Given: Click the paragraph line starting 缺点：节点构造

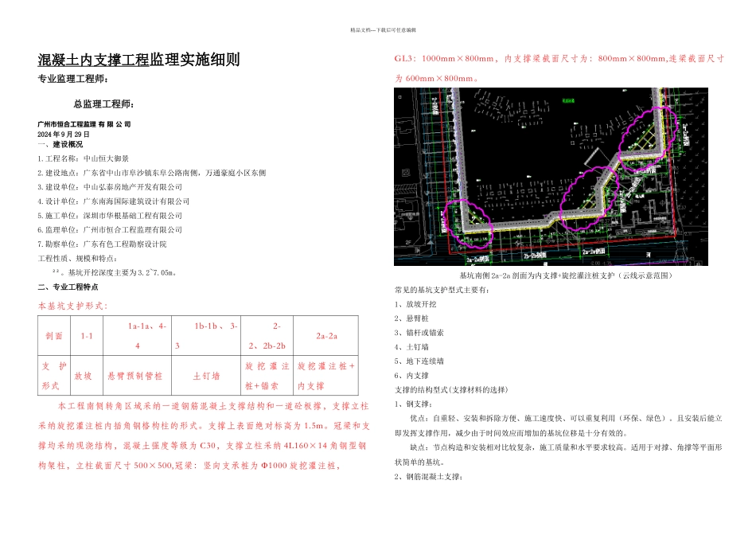Looking at the screenshot, I should [566, 447].
